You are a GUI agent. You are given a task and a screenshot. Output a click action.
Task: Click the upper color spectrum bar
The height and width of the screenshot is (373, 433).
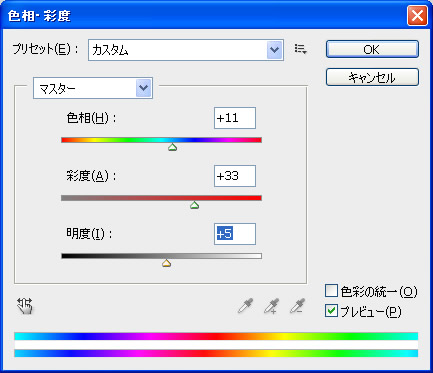coord(216,336)
